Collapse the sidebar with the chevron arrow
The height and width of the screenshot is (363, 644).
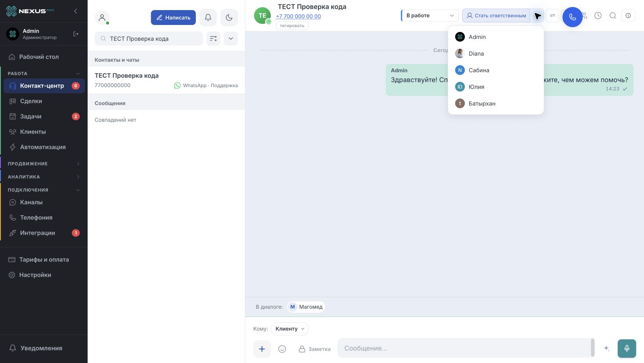75,11
